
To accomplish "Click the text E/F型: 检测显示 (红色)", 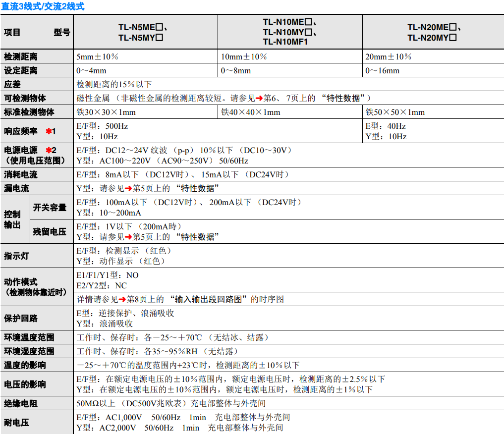I will pyautogui.click(x=125, y=251).
